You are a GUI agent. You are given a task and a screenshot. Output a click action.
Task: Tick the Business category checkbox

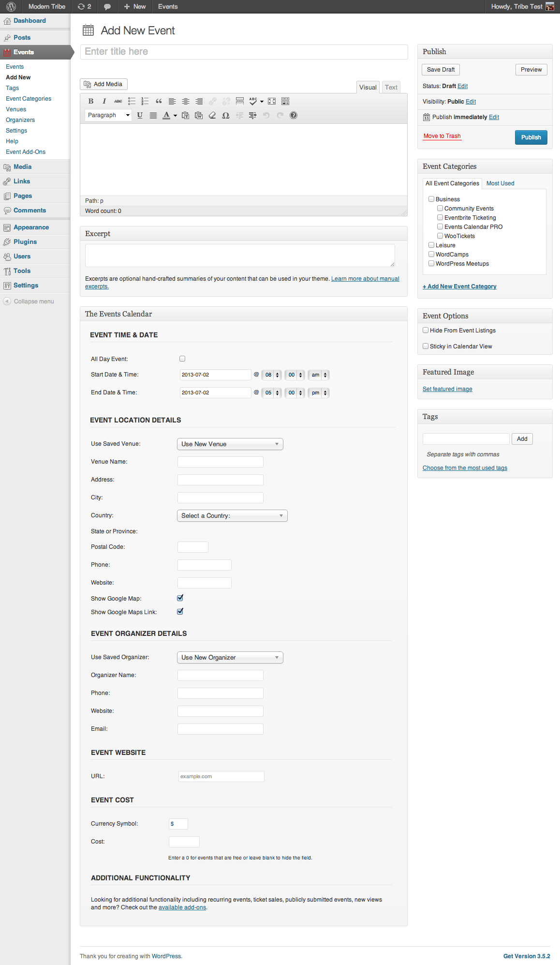(x=431, y=199)
